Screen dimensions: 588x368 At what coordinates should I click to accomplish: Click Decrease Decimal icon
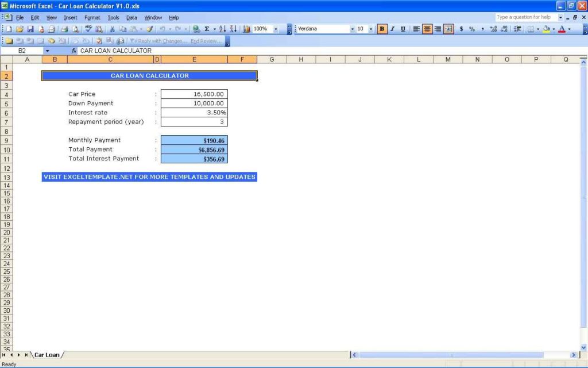click(x=504, y=29)
